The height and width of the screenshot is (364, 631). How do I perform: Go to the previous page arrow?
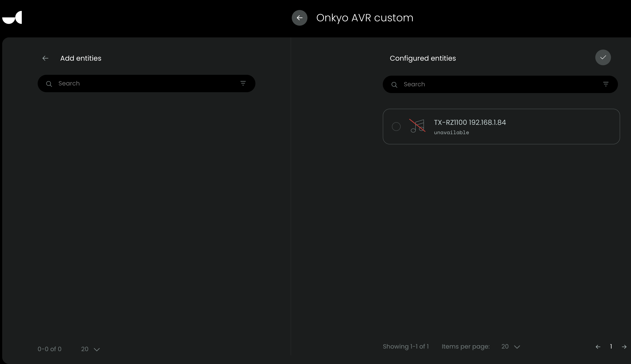598,347
